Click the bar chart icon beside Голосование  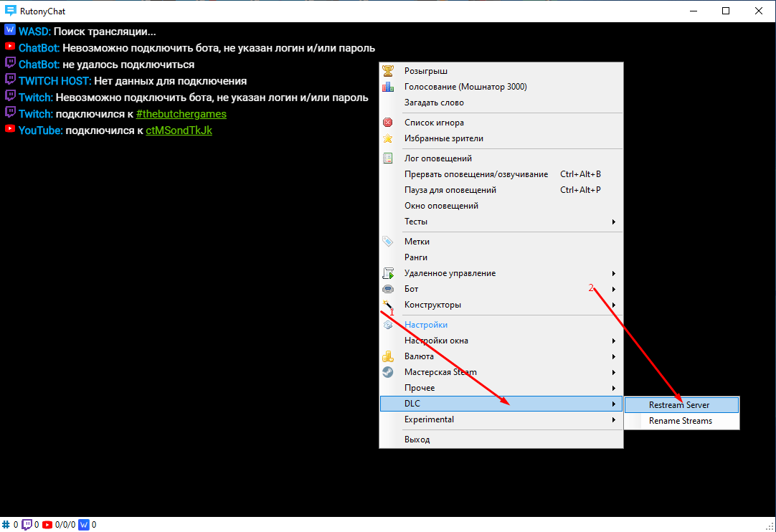[x=388, y=87]
